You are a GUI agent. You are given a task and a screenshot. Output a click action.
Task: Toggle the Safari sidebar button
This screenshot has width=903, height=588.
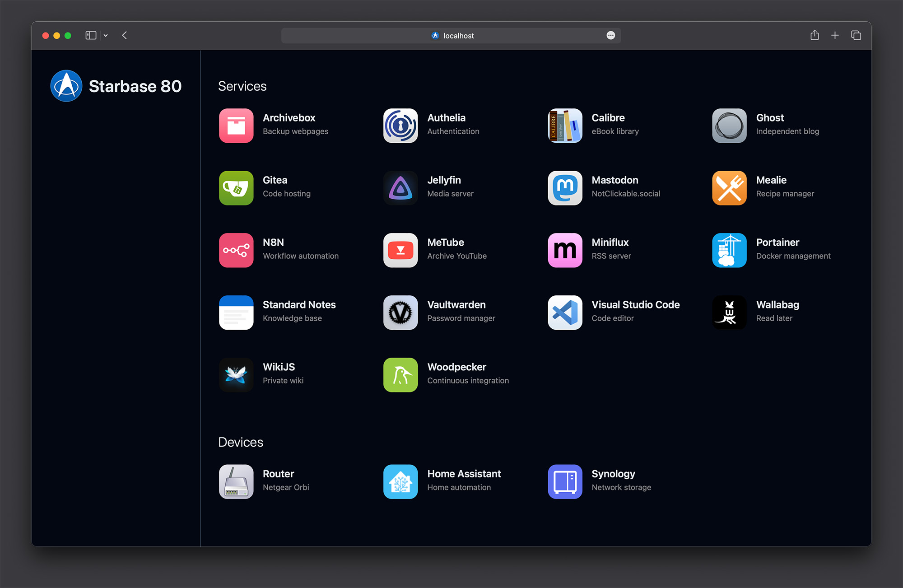91,35
